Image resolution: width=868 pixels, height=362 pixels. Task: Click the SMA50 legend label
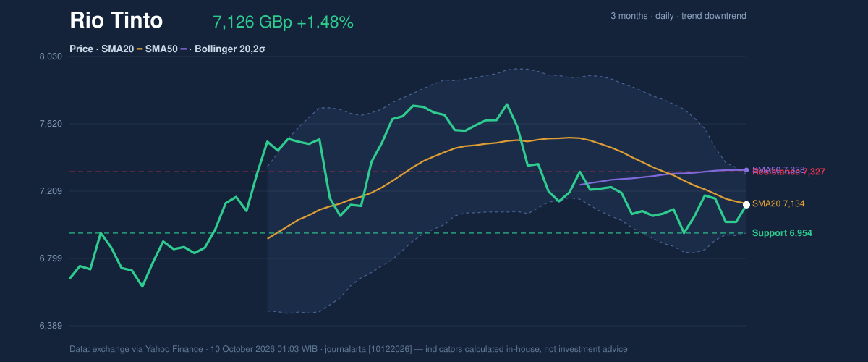tap(161, 49)
